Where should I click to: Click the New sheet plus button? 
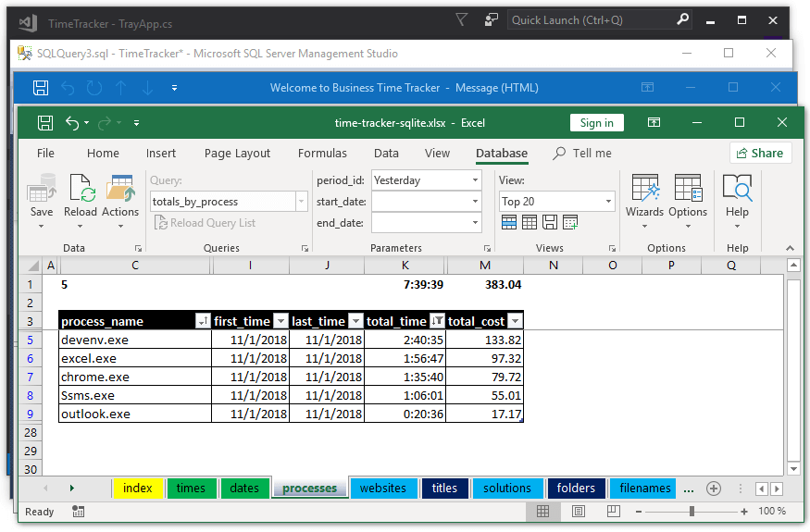(714, 489)
